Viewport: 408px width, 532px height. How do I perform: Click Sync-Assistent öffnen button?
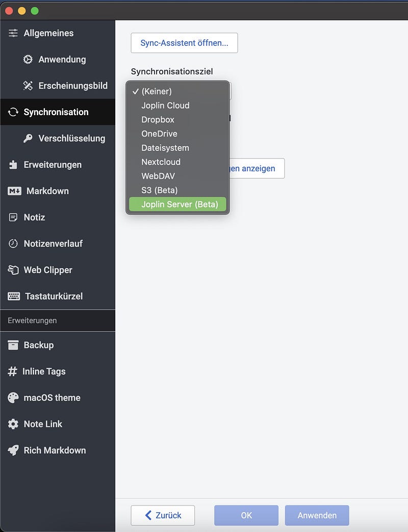[184, 43]
